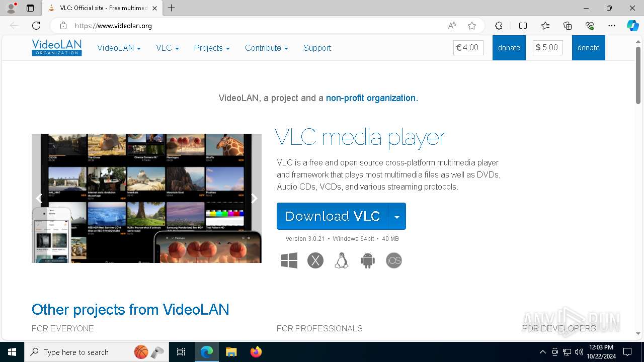Click the FOR PROFESSIONALS label
Screen dimensions: 644x362
[319, 328]
